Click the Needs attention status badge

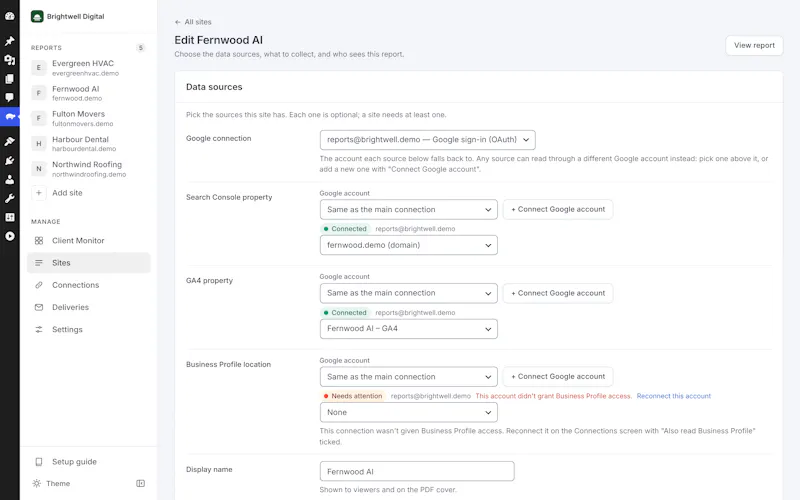click(352, 396)
